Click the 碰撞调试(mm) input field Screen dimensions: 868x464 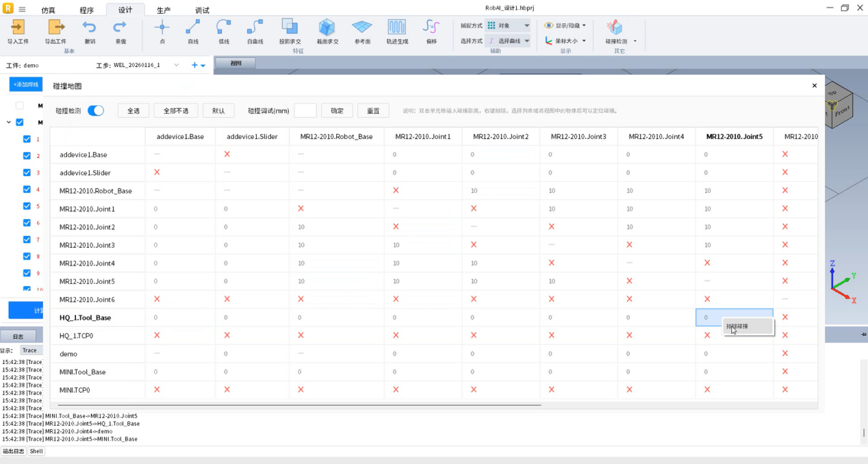tap(305, 111)
